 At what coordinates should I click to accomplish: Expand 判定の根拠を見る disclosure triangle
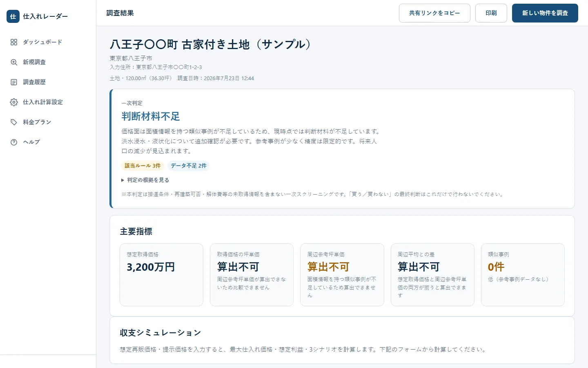click(122, 180)
